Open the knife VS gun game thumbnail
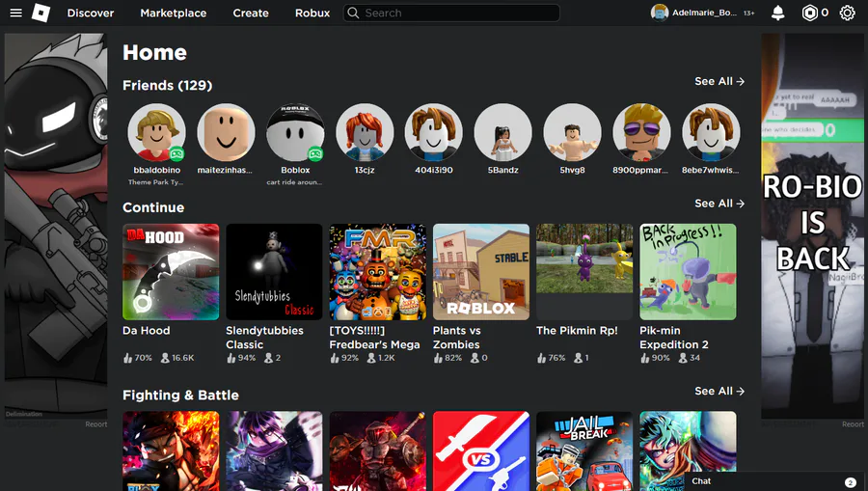Image resolution: width=868 pixels, height=491 pixels. point(481,450)
